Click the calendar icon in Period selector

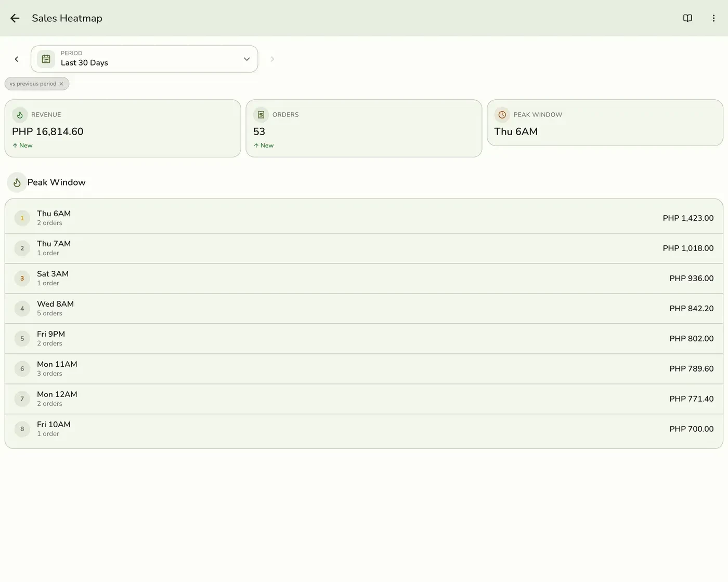point(46,59)
